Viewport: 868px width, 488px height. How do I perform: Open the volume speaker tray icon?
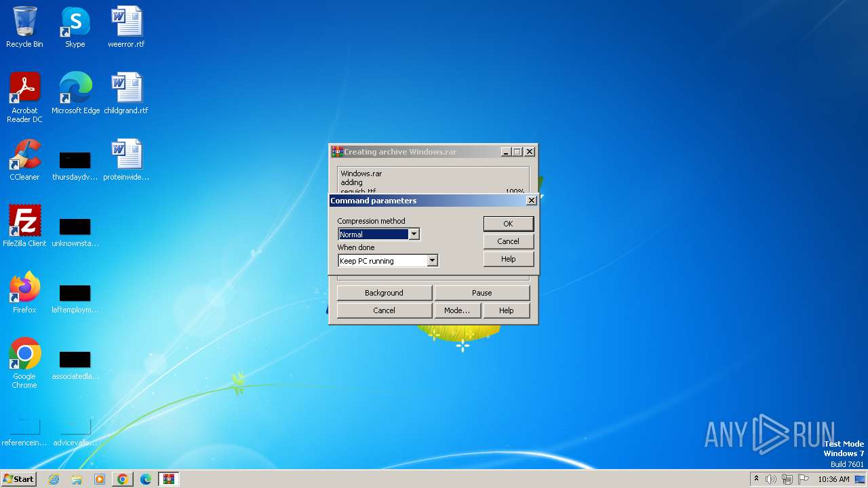click(771, 479)
